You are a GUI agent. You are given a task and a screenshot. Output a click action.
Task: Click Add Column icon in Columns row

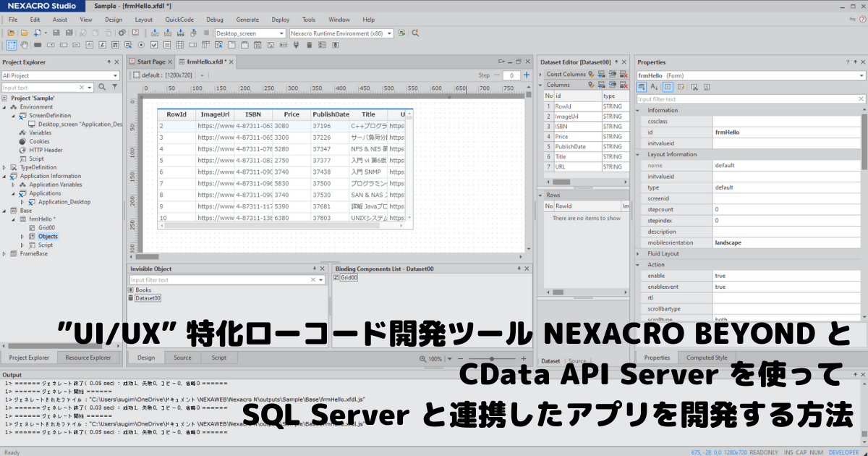click(601, 85)
